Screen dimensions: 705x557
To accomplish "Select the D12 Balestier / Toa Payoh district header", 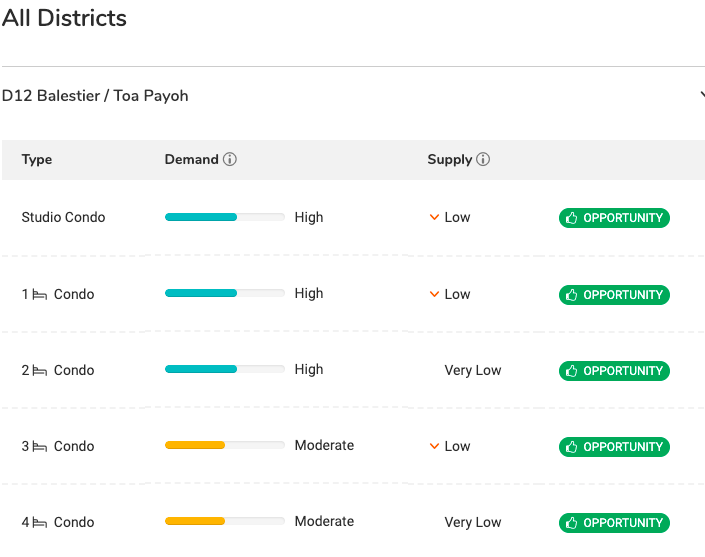I will 95,96.
